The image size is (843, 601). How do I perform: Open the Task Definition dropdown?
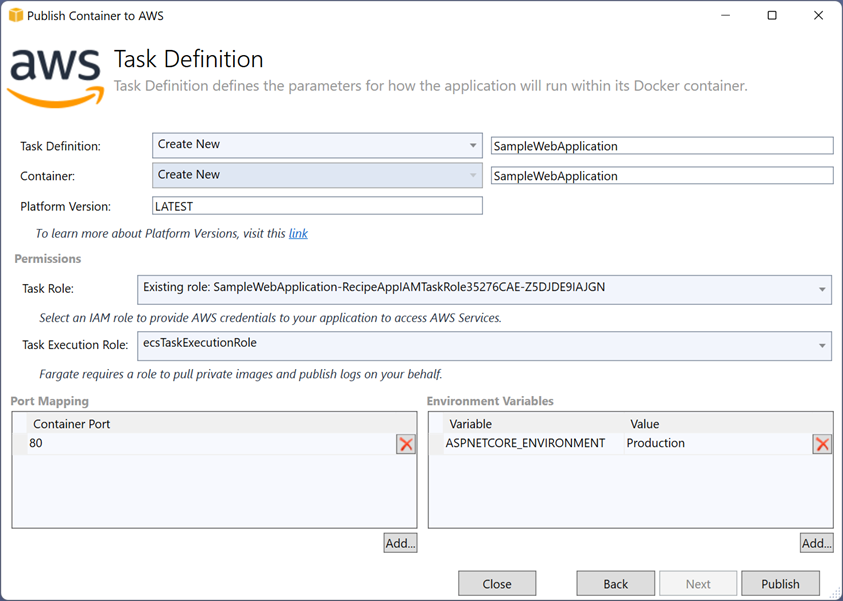click(x=317, y=146)
